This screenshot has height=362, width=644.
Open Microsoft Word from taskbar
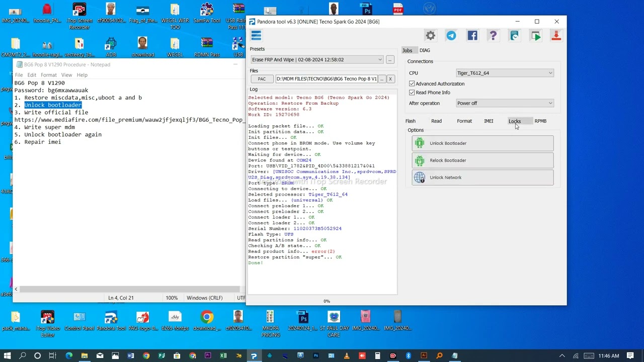click(131, 356)
